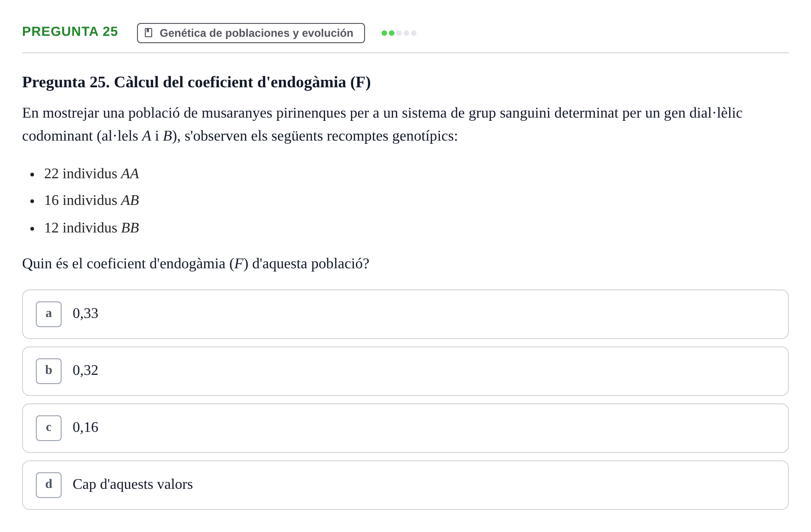
Task: Choose option d Cap d'aquests valors
Action: [405, 485]
